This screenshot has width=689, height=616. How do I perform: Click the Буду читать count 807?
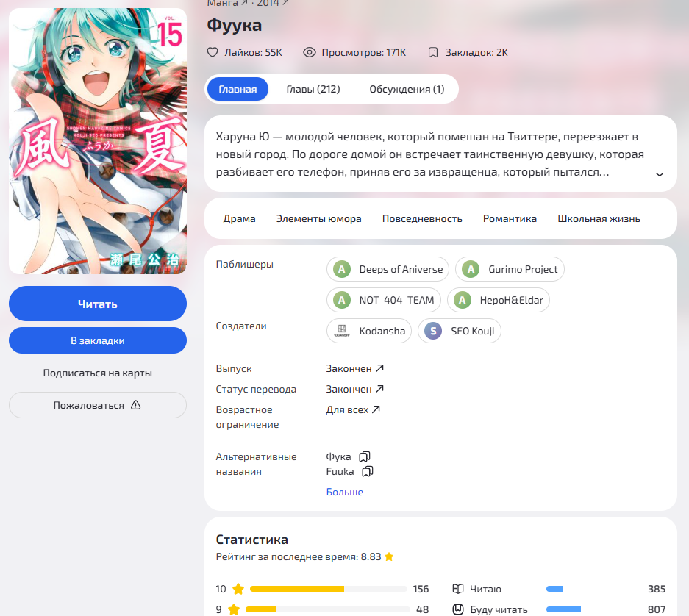(x=657, y=609)
